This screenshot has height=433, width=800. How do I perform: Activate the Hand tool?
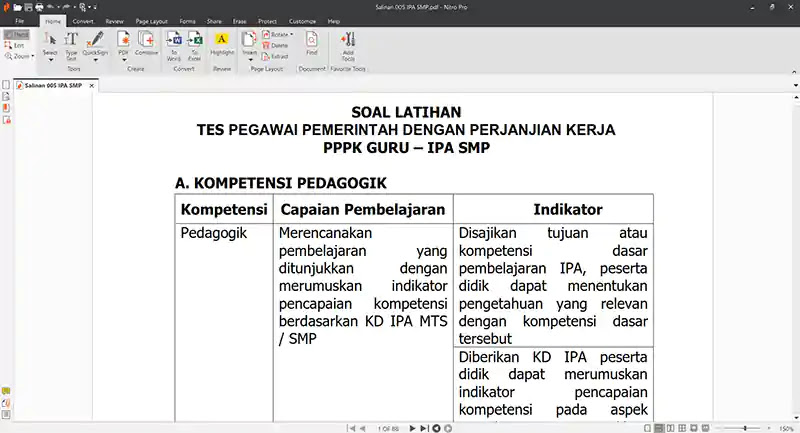click(16, 35)
